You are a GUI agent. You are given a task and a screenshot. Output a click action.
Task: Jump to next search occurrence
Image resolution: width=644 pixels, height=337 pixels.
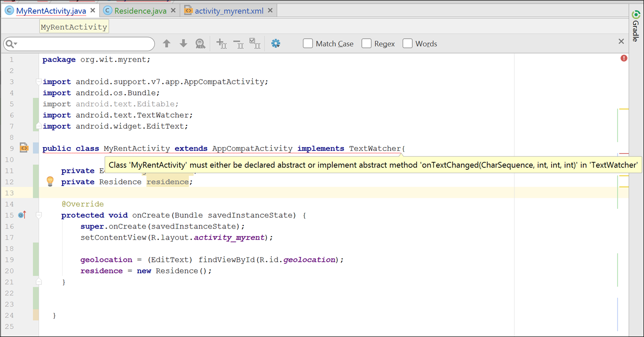[183, 43]
